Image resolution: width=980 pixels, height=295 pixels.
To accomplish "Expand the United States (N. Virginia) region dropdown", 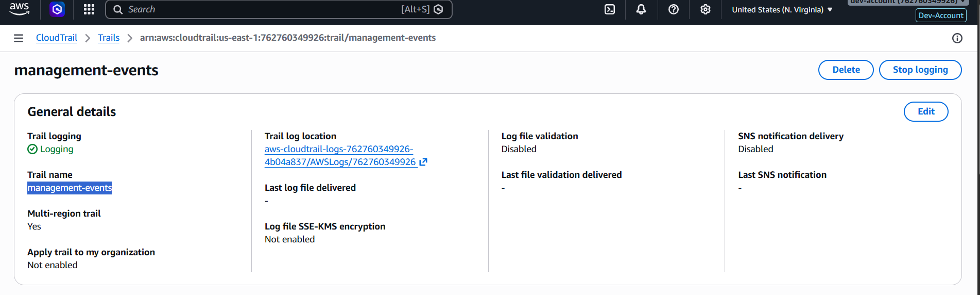I will click(x=782, y=10).
